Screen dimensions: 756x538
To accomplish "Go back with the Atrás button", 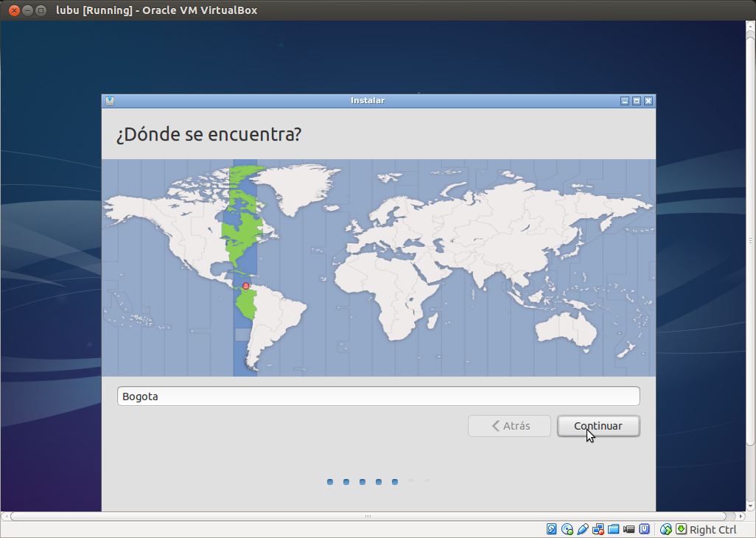I will coord(509,426).
